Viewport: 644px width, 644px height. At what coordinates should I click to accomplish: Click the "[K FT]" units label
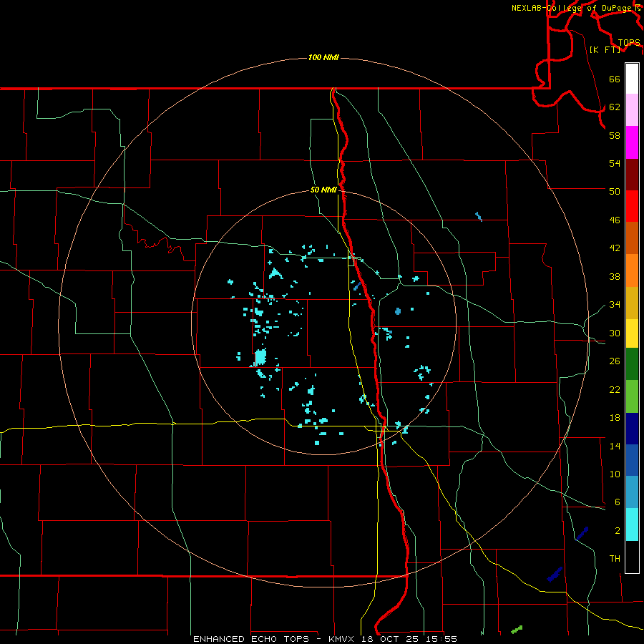click(x=605, y=50)
